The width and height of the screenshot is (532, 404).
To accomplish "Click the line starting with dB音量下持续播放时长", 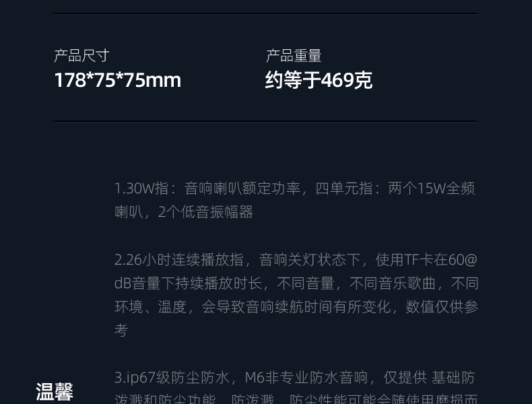I will coord(296,283).
